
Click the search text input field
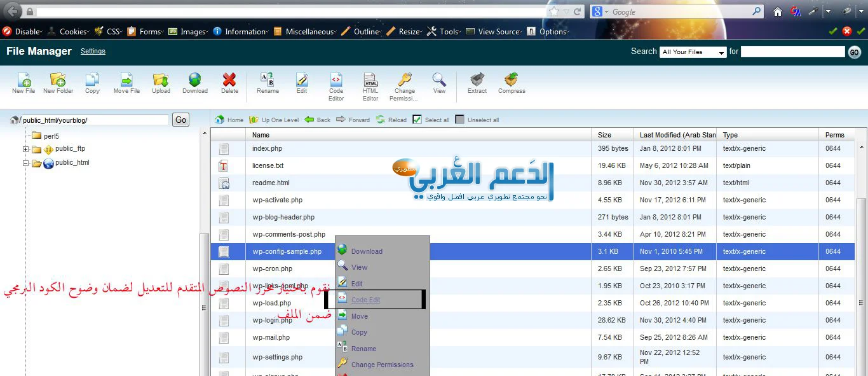pos(792,52)
